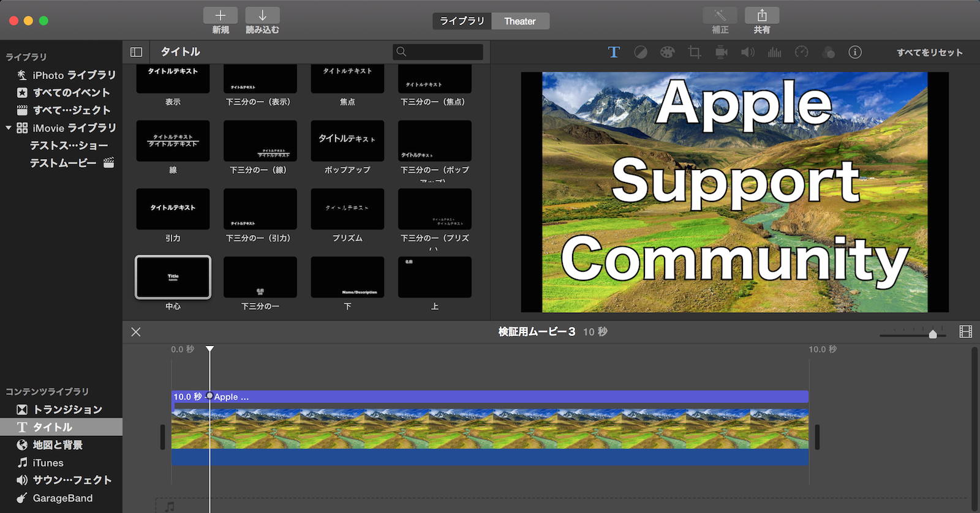Open タイトル in the content library
Image resolution: width=980 pixels, height=513 pixels.
click(x=61, y=427)
